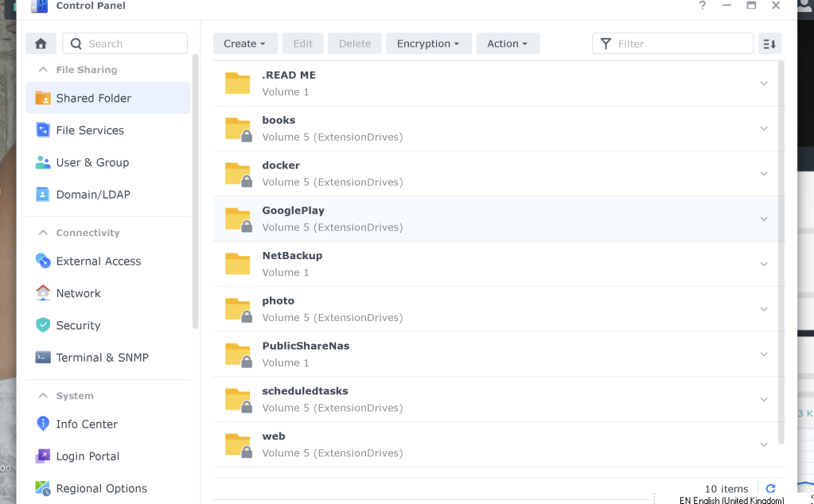This screenshot has height=504, width=814.
Task: Click in the Filter field
Action: (x=672, y=44)
